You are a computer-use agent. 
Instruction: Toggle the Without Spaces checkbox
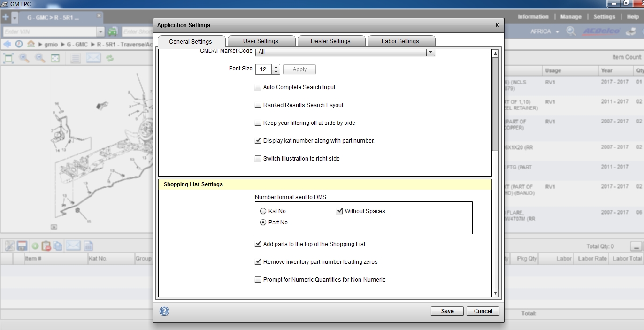340,211
